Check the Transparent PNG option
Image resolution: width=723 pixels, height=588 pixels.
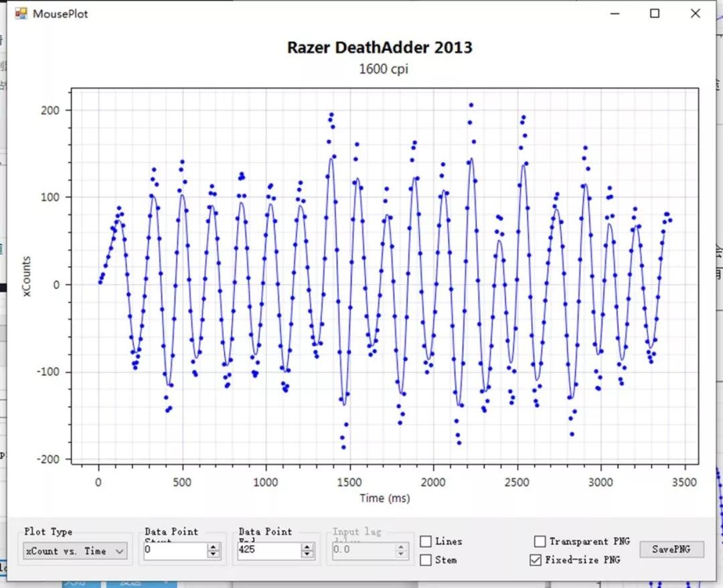[x=540, y=541]
